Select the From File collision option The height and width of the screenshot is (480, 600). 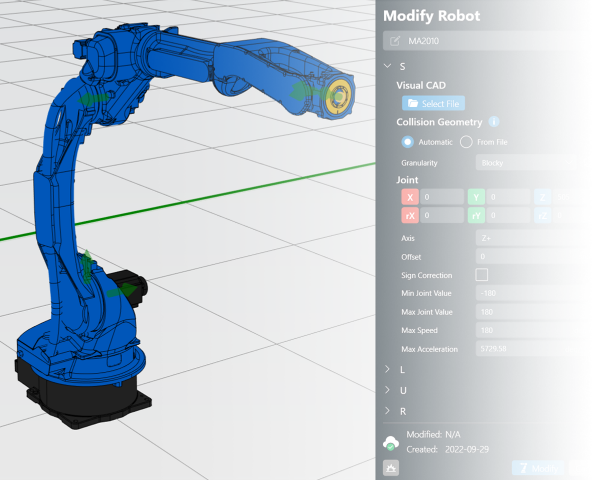click(x=466, y=142)
